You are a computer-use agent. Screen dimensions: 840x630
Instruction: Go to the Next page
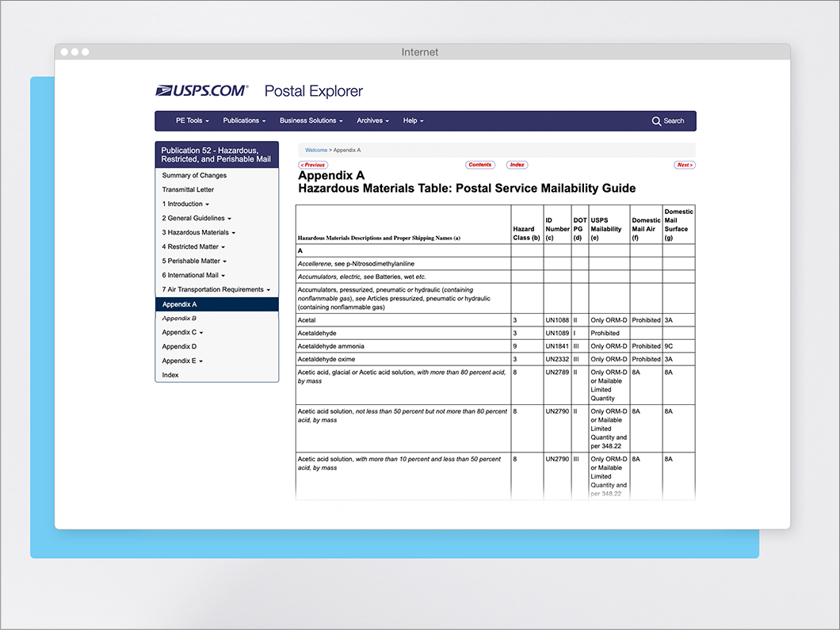click(685, 165)
